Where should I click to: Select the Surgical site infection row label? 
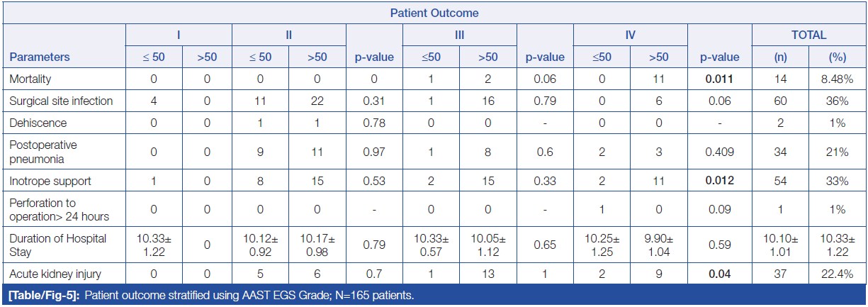pos(61,101)
